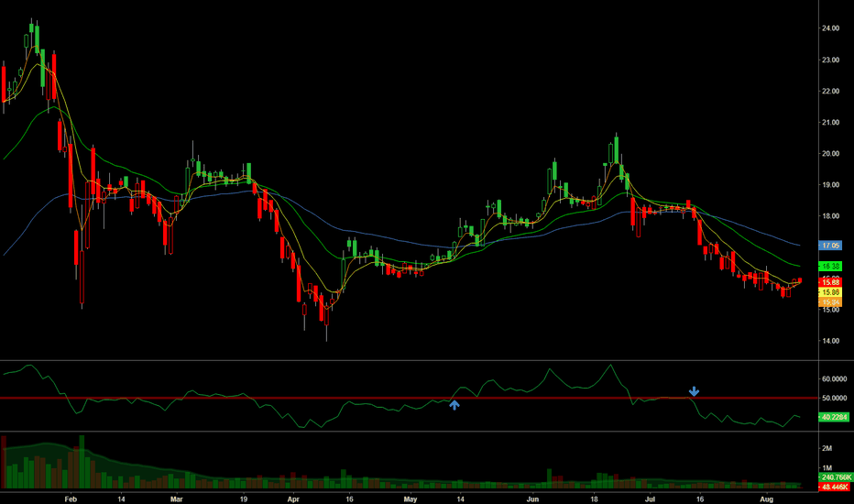Image resolution: width=854 pixels, height=504 pixels.
Task: Select the blue 17.05 moving average tag
Action: tap(830, 246)
